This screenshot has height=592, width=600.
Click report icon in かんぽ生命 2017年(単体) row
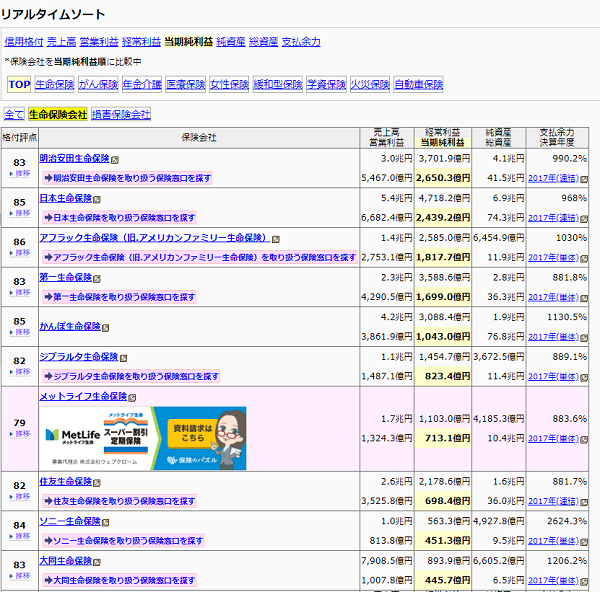pos(584,338)
